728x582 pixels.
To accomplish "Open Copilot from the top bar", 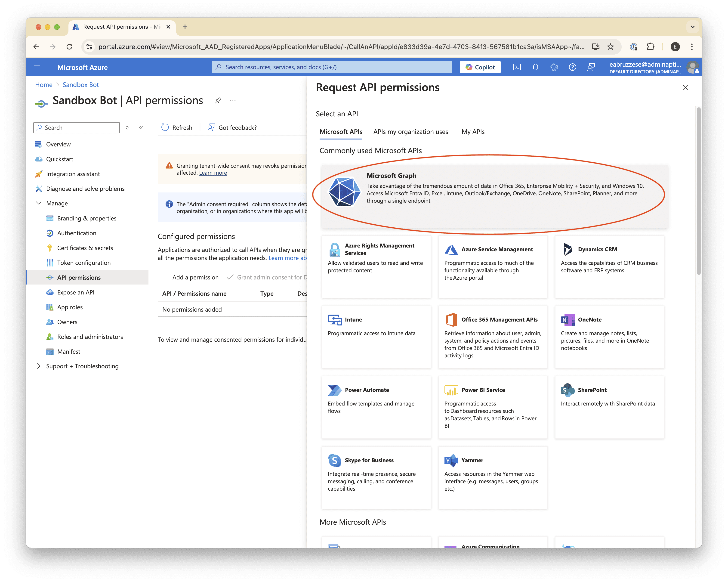I will click(x=480, y=67).
